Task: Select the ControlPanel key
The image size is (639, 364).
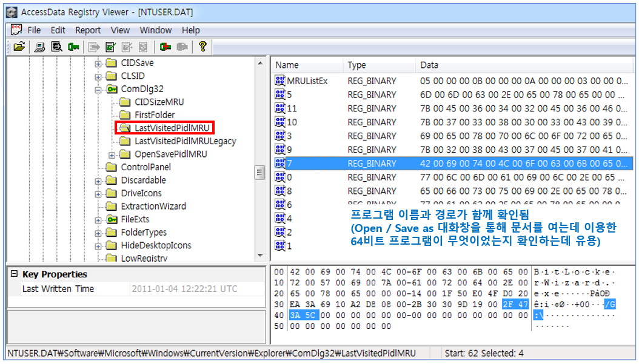Action: point(146,167)
